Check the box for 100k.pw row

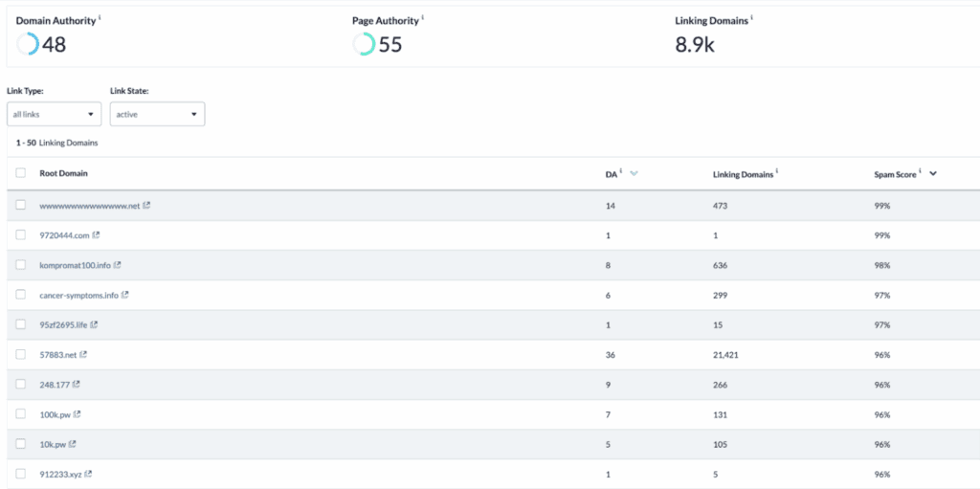point(21,414)
